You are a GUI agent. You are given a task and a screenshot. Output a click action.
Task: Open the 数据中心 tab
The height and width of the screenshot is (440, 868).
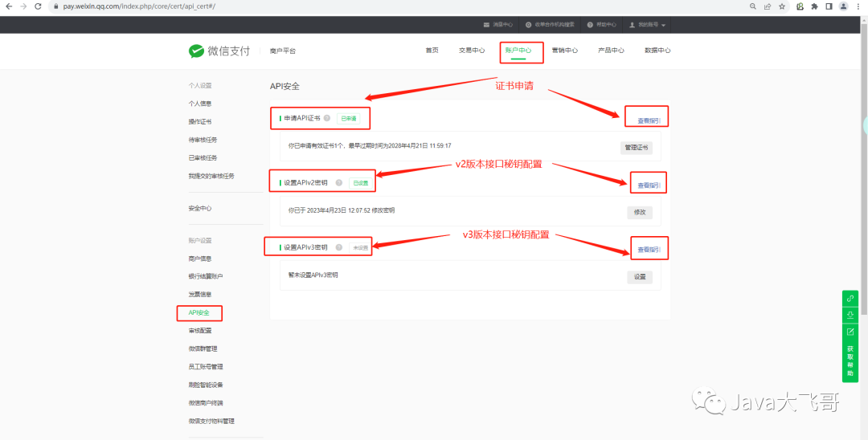click(657, 51)
